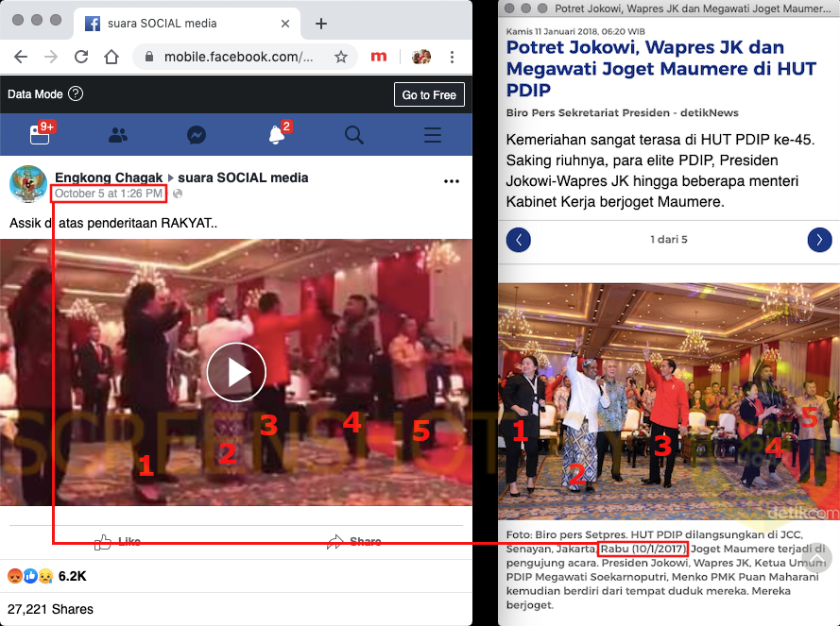Open Facebook friends icon
The width and height of the screenshot is (840, 626).
(x=118, y=135)
